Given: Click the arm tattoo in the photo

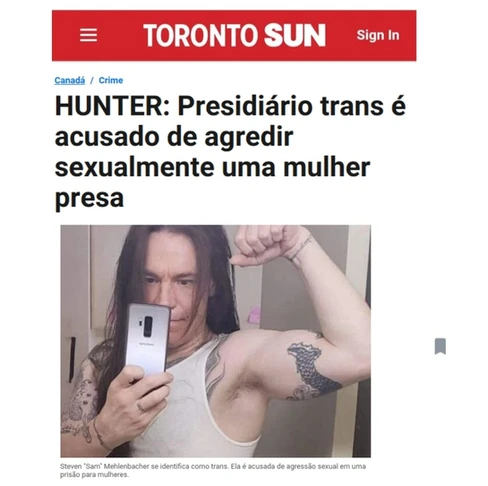Looking at the screenshot, I should (x=312, y=371).
